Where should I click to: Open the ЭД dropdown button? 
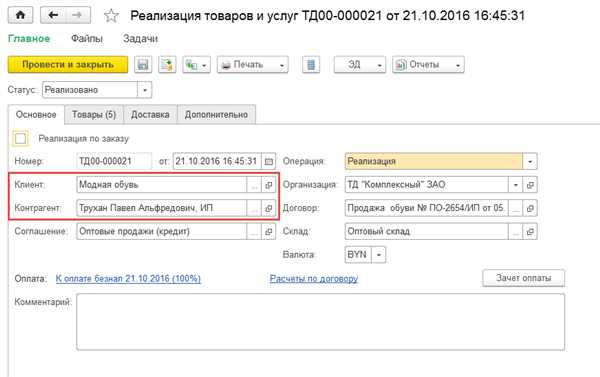360,65
